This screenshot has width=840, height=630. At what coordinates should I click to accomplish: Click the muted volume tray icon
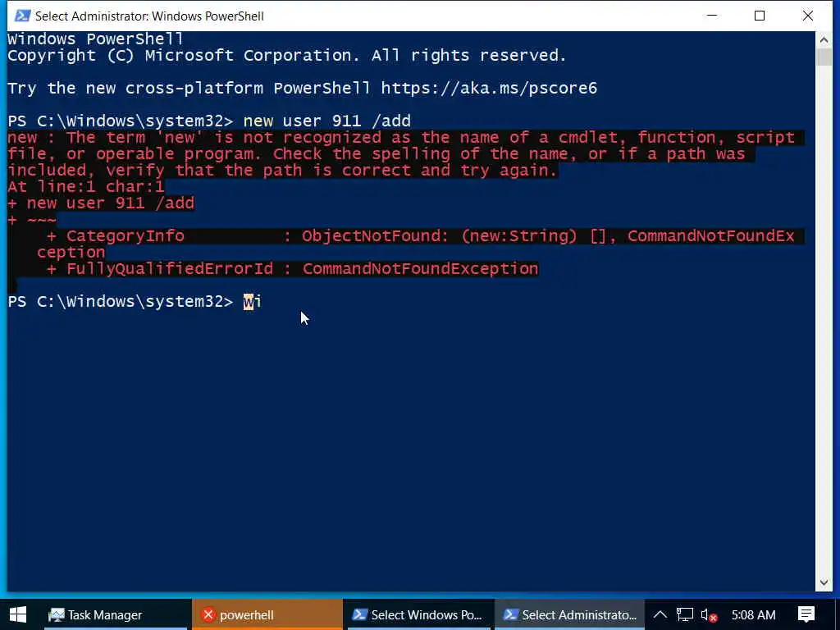click(x=709, y=615)
